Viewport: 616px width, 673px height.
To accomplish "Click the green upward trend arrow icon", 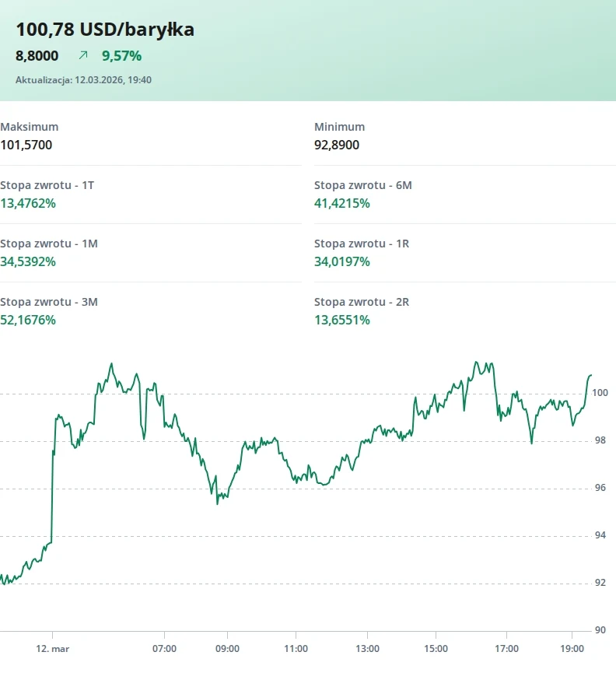I will pos(83,55).
